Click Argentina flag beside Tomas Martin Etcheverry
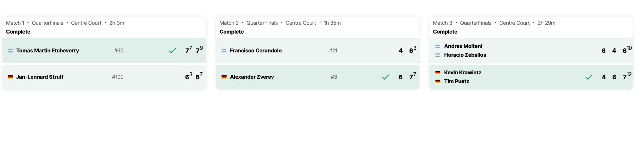Image resolution: width=644 pixels, height=158 pixels. [10, 51]
